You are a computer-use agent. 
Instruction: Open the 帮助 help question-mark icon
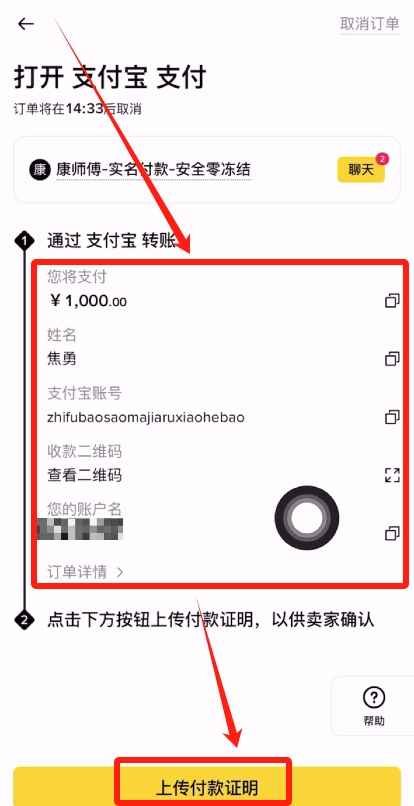[374, 698]
